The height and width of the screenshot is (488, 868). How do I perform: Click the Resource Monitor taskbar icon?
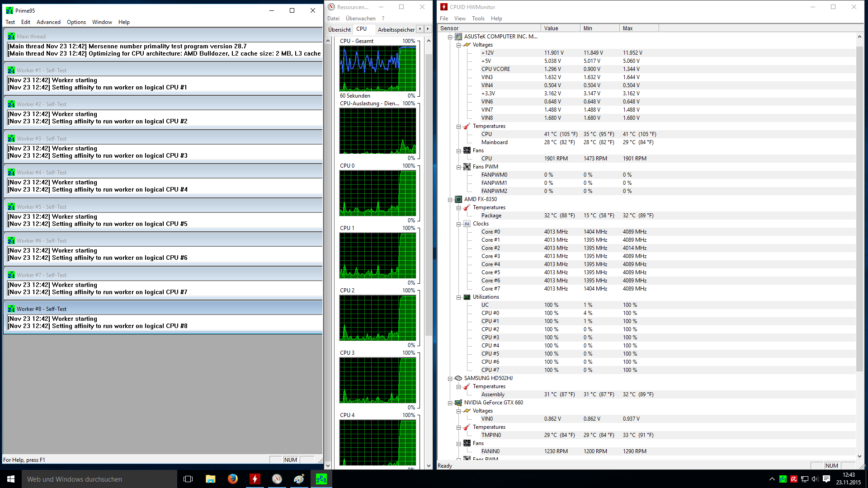click(277, 479)
